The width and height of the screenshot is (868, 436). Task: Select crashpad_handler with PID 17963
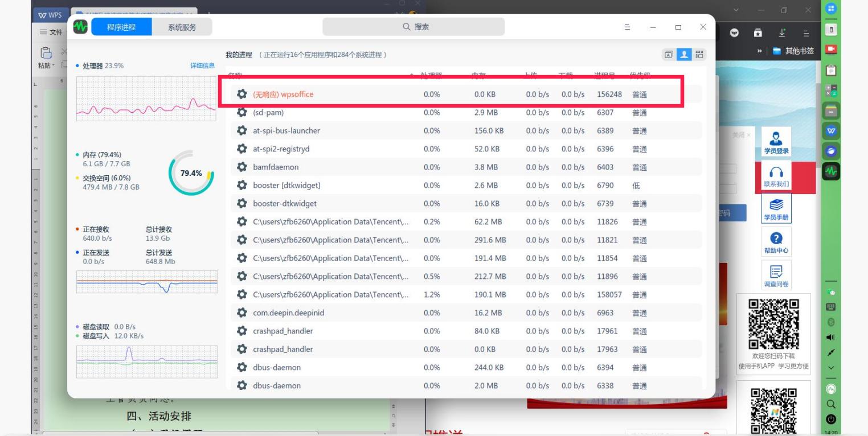[466, 349]
